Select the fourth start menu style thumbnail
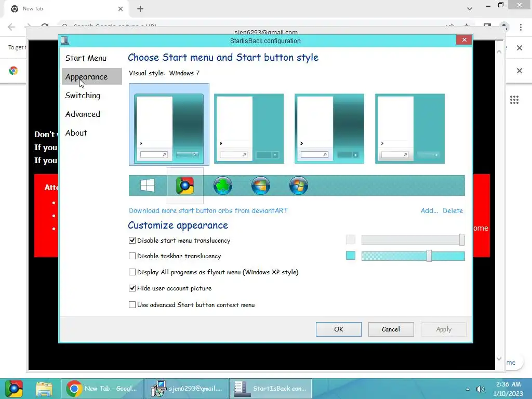 (x=410, y=129)
